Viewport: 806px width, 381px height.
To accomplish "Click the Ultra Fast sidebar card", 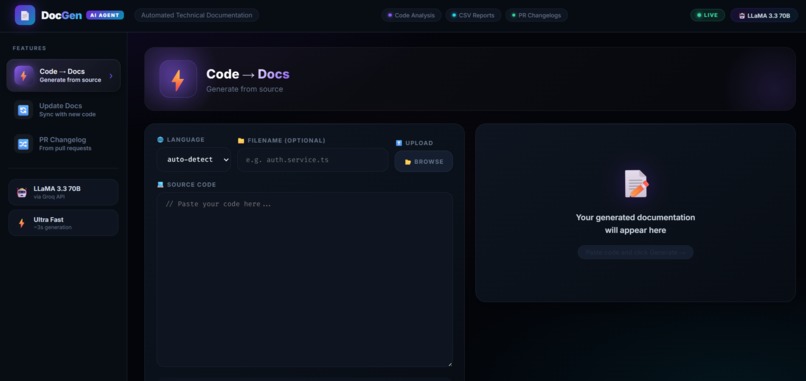I will [x=63, y=223].
